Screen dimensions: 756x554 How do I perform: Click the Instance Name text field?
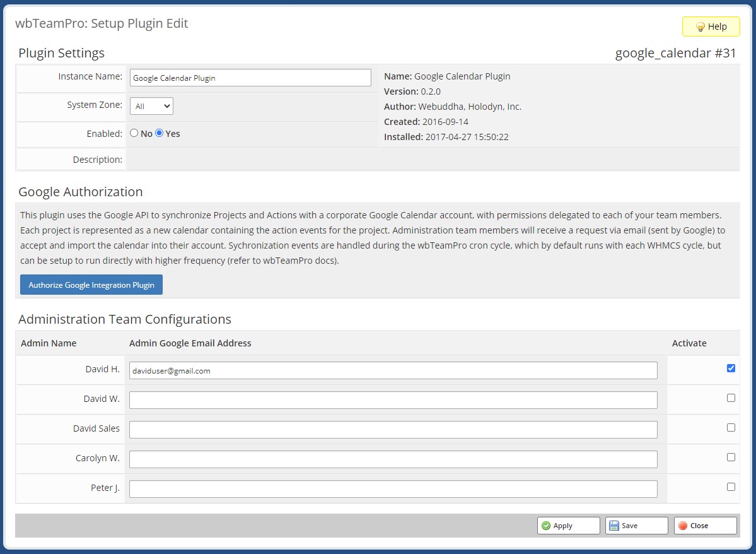[250, 77]
